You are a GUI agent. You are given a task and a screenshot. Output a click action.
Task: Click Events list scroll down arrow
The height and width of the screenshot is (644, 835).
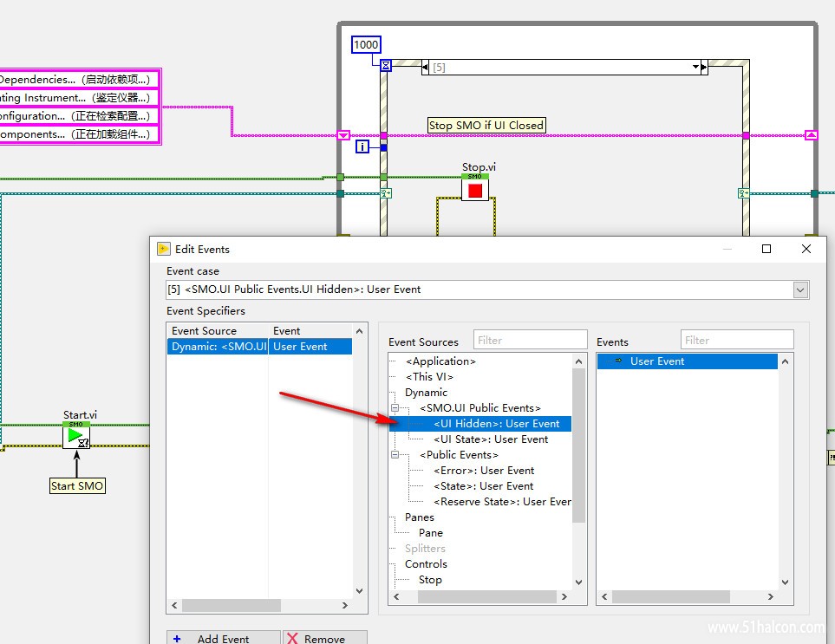785,582
